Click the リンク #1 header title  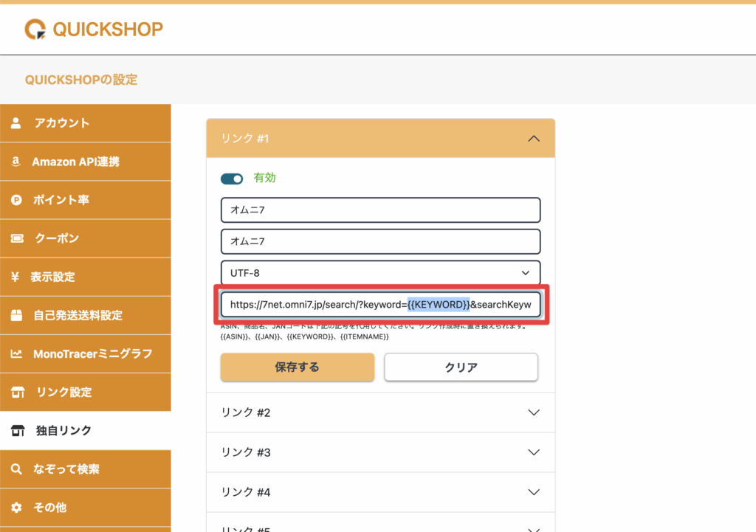[x=245, y=139]
